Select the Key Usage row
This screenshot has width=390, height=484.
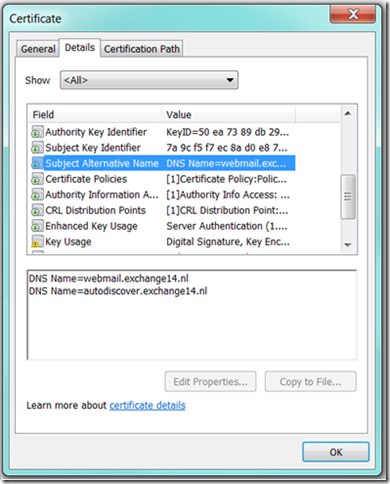(x=162, y=242)
